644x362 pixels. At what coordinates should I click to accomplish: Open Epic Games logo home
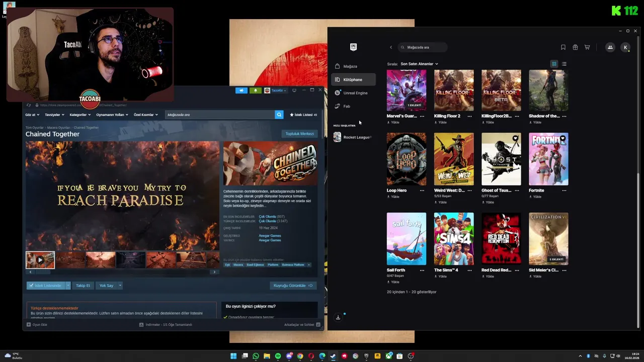tap(353, 47)
